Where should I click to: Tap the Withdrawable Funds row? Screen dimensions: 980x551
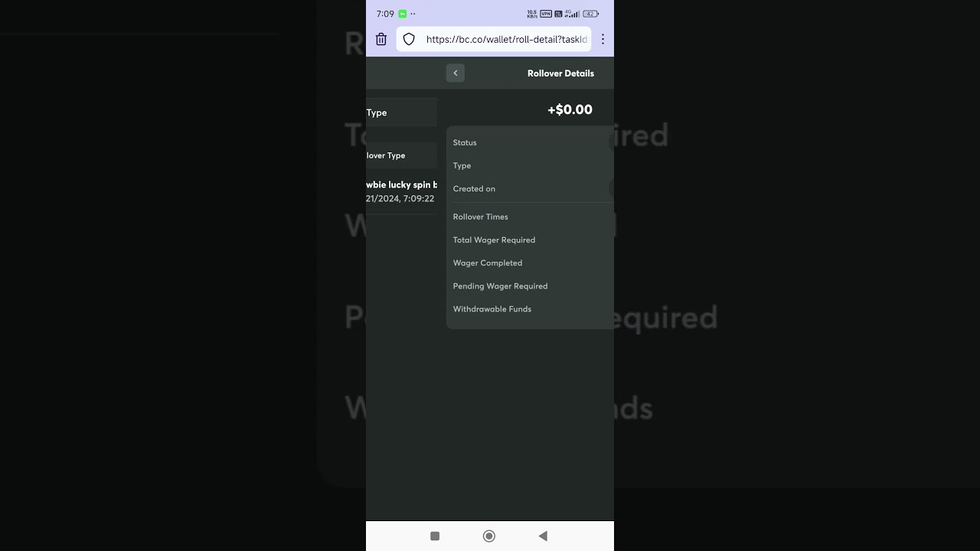530,309
